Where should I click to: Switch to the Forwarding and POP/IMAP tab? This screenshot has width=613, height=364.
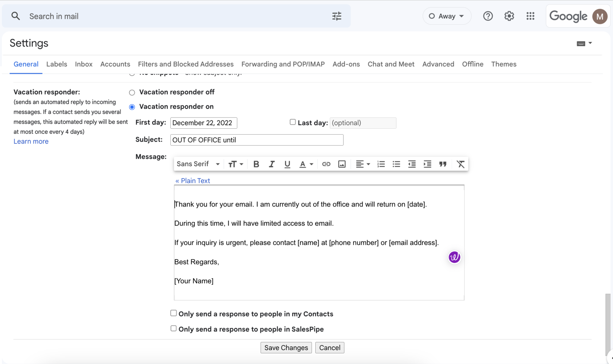283,64
